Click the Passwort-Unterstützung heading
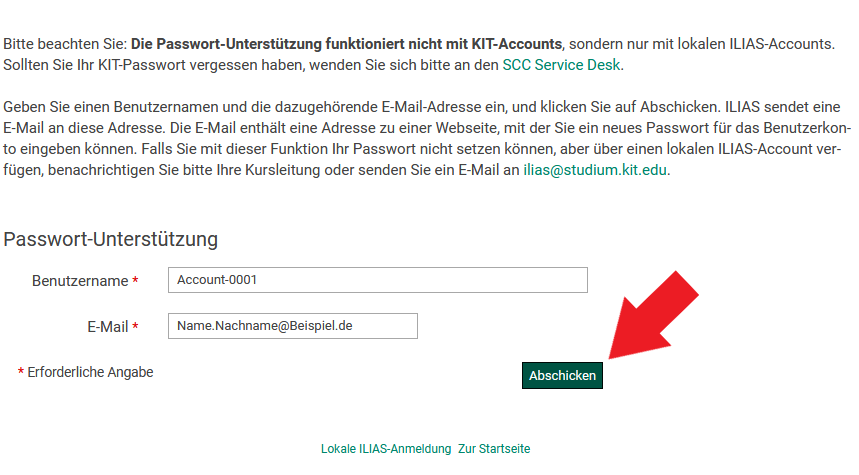859x475 pixels. (111, 239)
